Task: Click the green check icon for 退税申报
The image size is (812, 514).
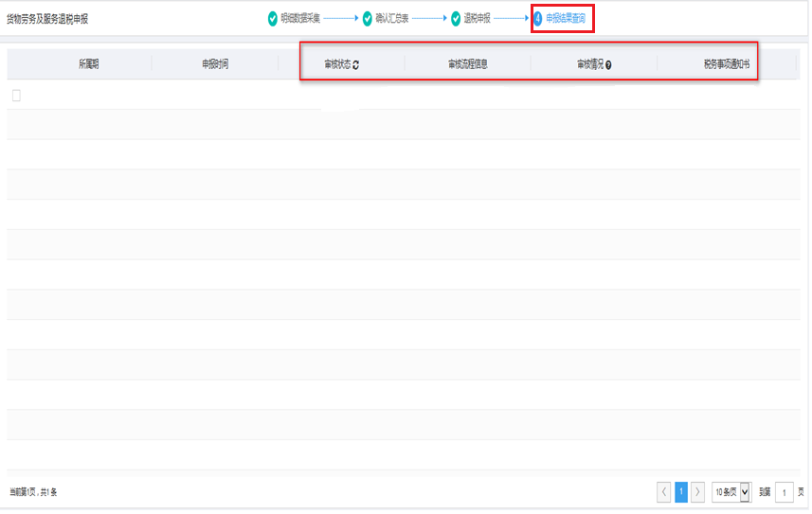Action: (x=455, y=18)
